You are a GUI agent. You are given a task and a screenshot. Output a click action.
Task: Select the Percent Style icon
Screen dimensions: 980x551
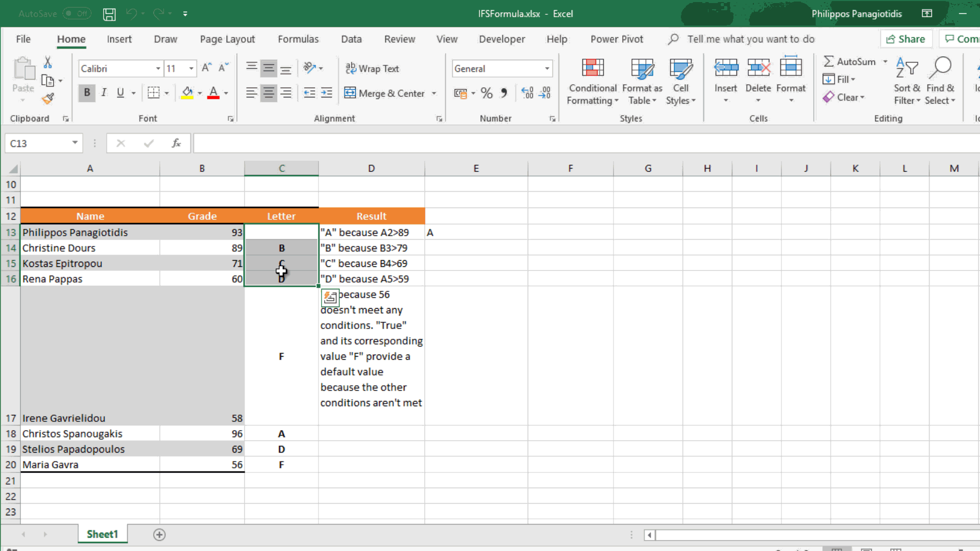(x=486, y=92)
